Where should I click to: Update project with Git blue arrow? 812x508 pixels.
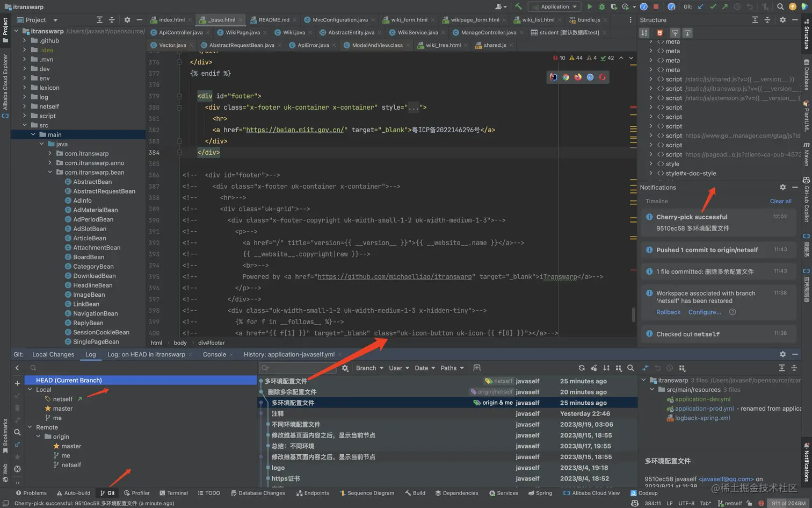(701, 6)
